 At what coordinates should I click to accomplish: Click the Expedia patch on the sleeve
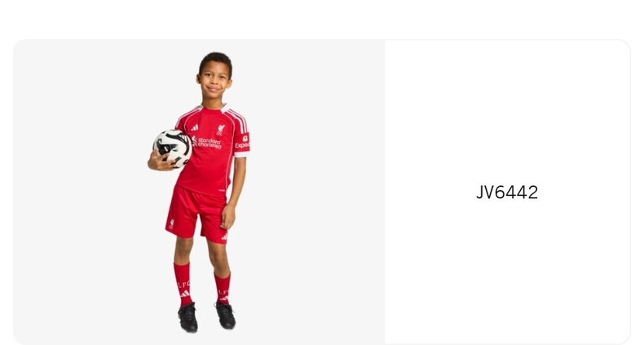[x=242, y=142]
